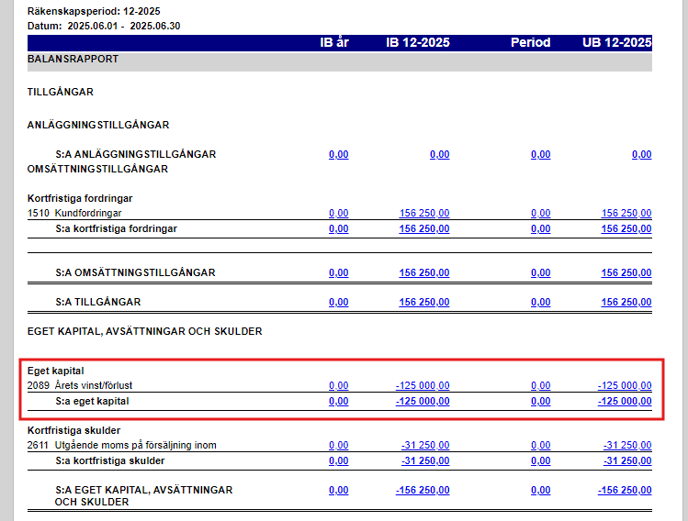Viewport: 688px width, 521px height.
Task: Click IB 12-2025 -125 000,00 for Årets vinst/förlust
Action: 423,385
